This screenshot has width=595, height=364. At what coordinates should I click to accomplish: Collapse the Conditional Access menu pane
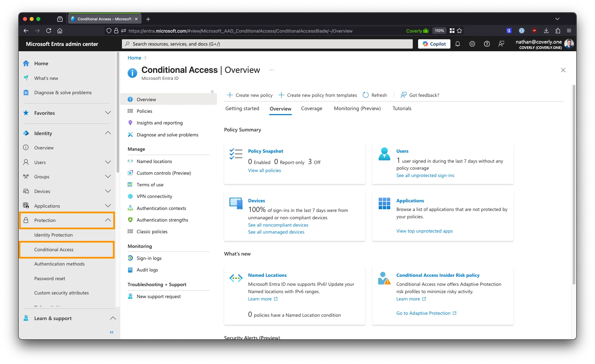tap(212, 91)
